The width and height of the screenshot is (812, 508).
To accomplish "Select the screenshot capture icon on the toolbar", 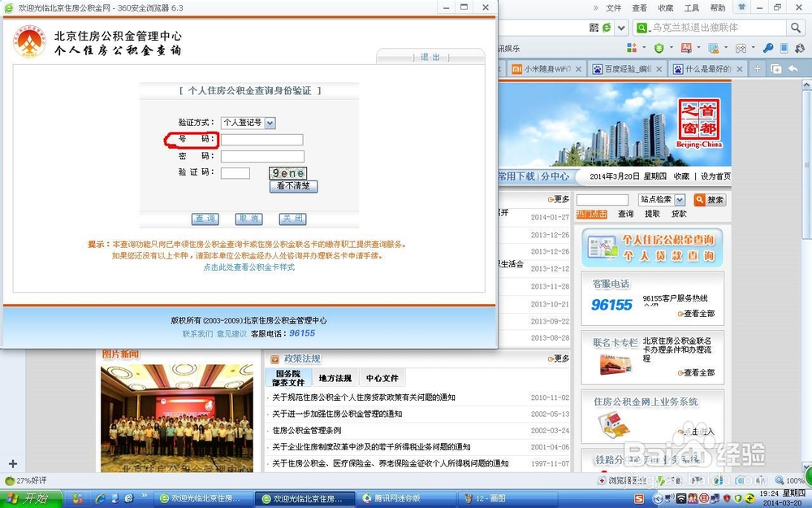I will (x=713, y=48).
